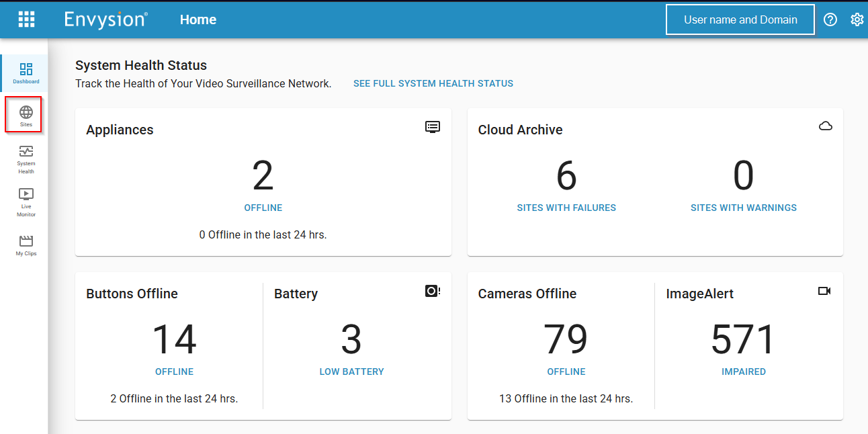Open My Clips in the sidebar
868x434 pixels.
click(26, 245)
